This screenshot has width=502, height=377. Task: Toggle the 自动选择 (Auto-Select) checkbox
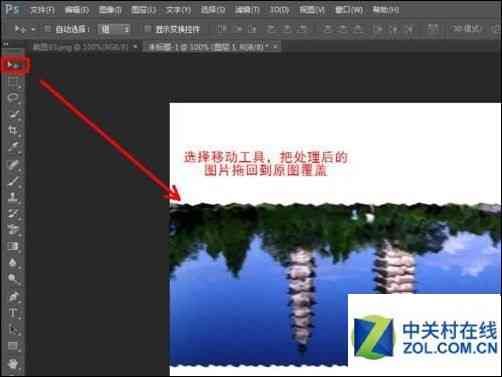tap(47, 29)
